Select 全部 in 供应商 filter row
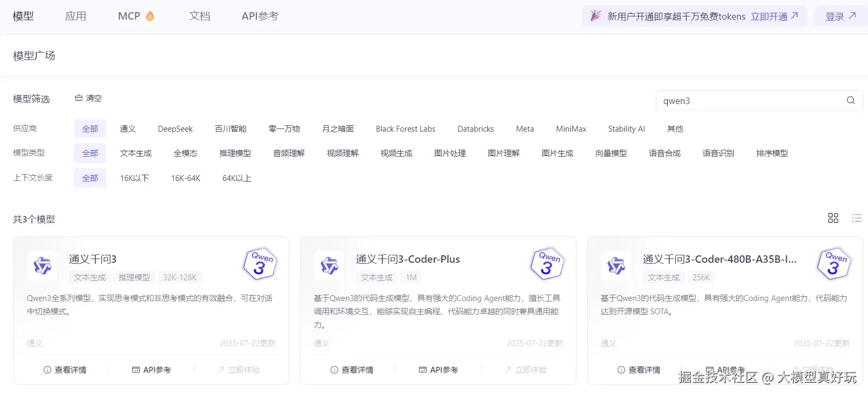This screenshot has height=396, width=868. tap(90, 129)
